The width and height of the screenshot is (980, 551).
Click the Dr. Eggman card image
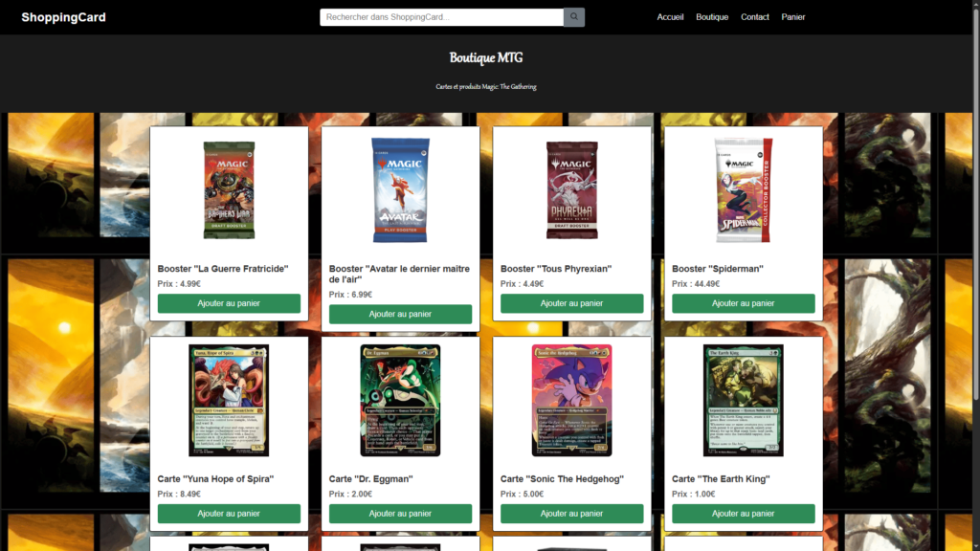(x=400, y=400)
